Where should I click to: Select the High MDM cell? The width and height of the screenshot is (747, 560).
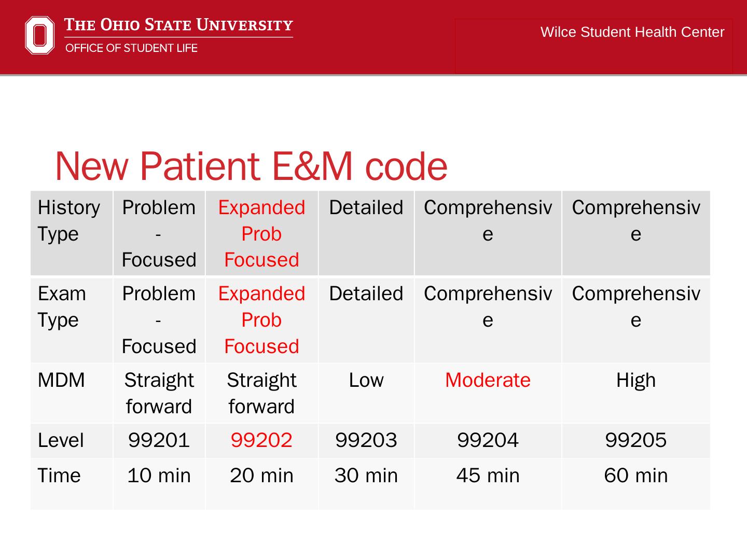tap(635, 380)
